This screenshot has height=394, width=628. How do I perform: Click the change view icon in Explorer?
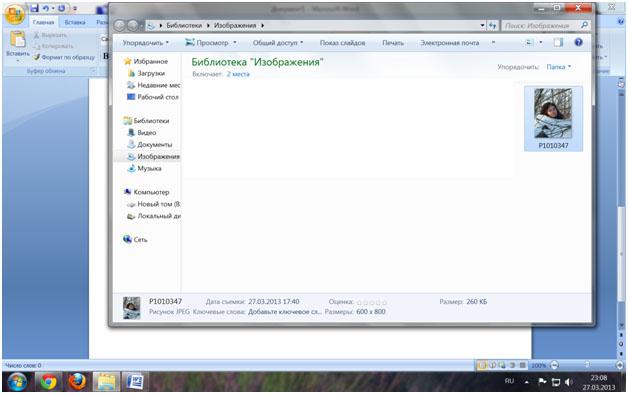point(529,42)
